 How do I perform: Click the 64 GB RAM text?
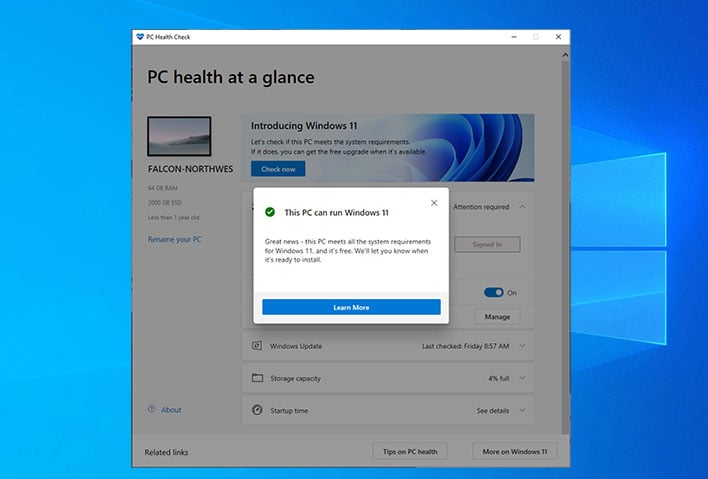pyautogui.click(x=163, y=188)
